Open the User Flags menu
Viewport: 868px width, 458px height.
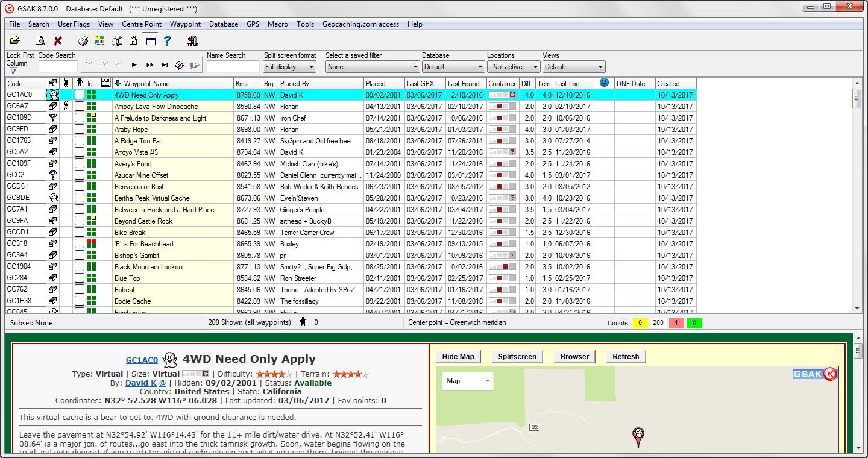(74, 24)
